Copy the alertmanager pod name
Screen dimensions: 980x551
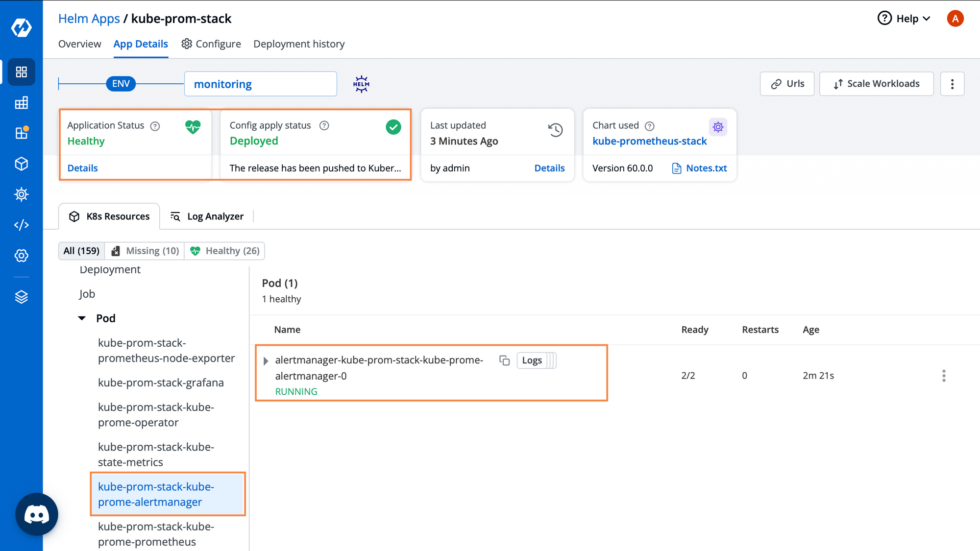click(505, 360)
